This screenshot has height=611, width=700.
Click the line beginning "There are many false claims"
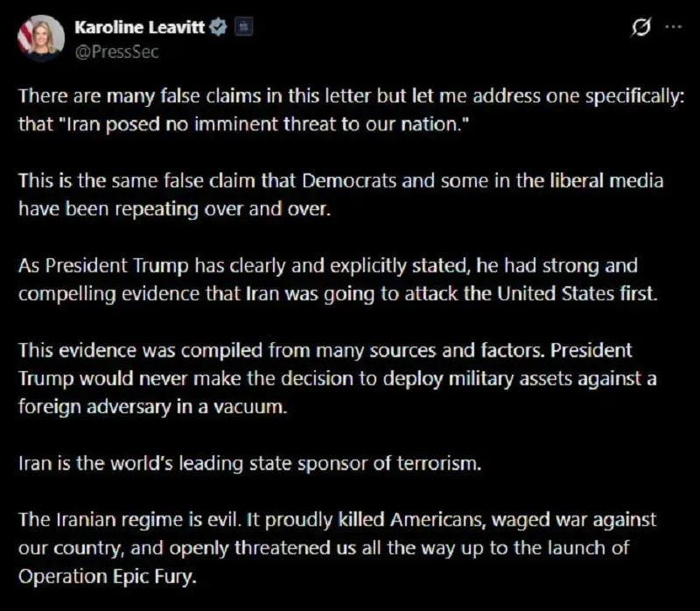(350, 96)
